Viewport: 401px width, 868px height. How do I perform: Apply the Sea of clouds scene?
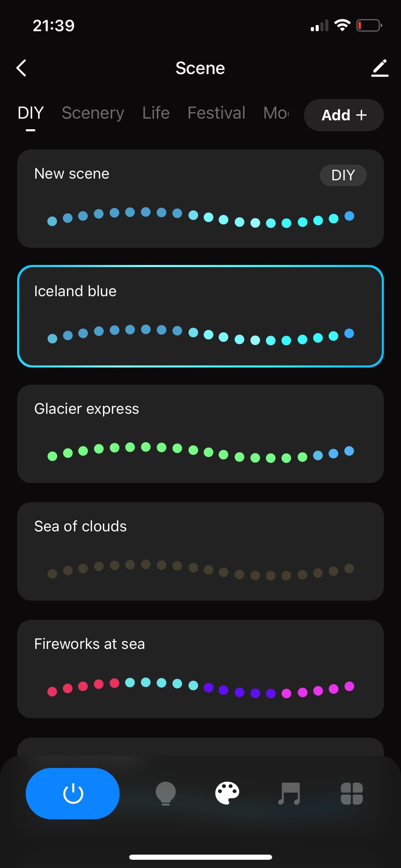(200, 551)
